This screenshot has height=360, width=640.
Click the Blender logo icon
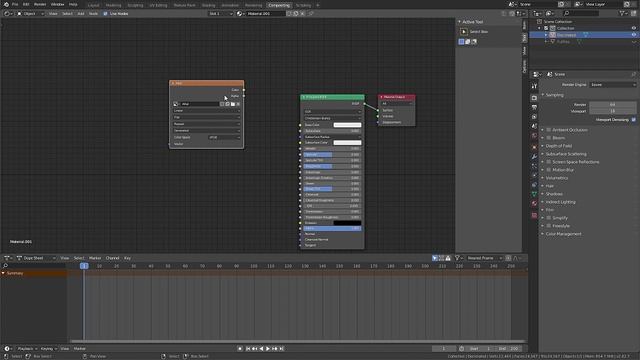click(x=6, y=4)
